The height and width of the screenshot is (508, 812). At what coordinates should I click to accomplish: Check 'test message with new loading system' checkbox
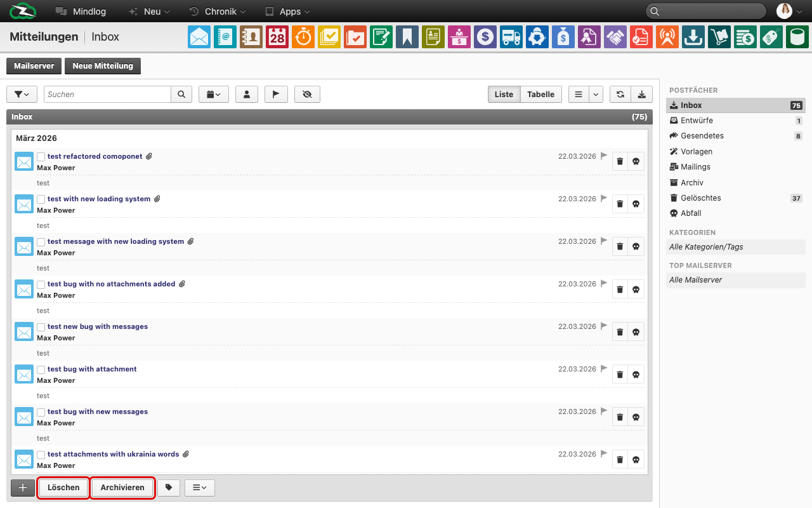[x=41, y=242]
